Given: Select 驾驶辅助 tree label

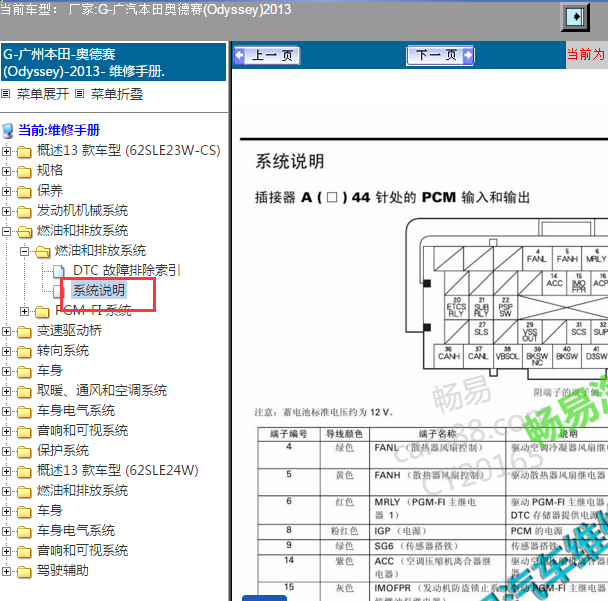Looking at the screenshot, I should click(x=63, y=570).
